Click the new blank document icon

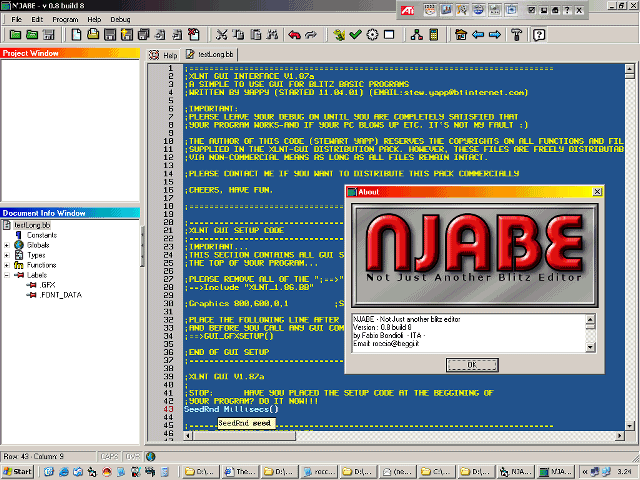coord(76,35)
